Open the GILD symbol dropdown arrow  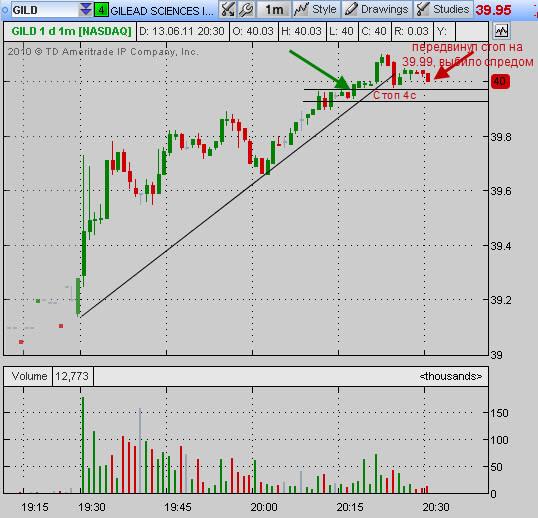(85, 10)
